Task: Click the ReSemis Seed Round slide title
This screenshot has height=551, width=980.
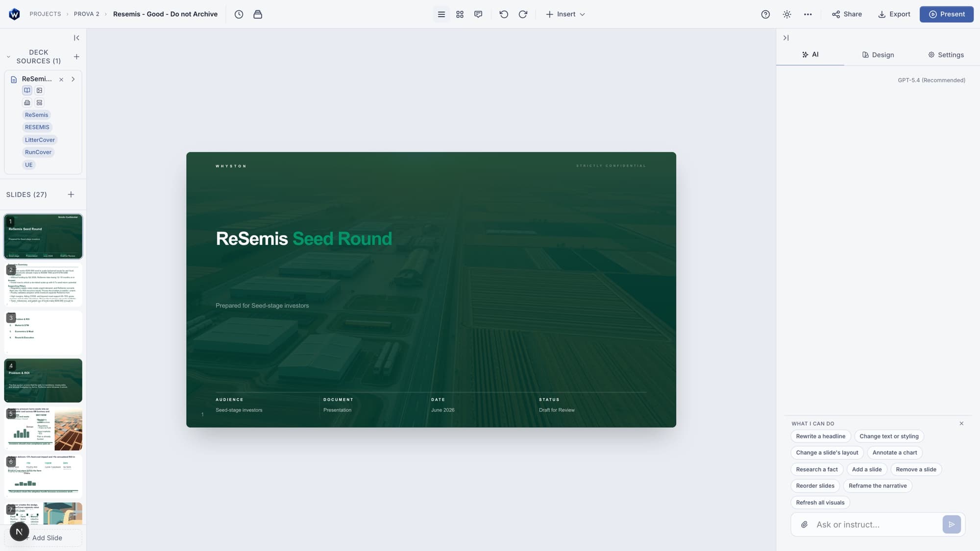Action: (304, 239)
